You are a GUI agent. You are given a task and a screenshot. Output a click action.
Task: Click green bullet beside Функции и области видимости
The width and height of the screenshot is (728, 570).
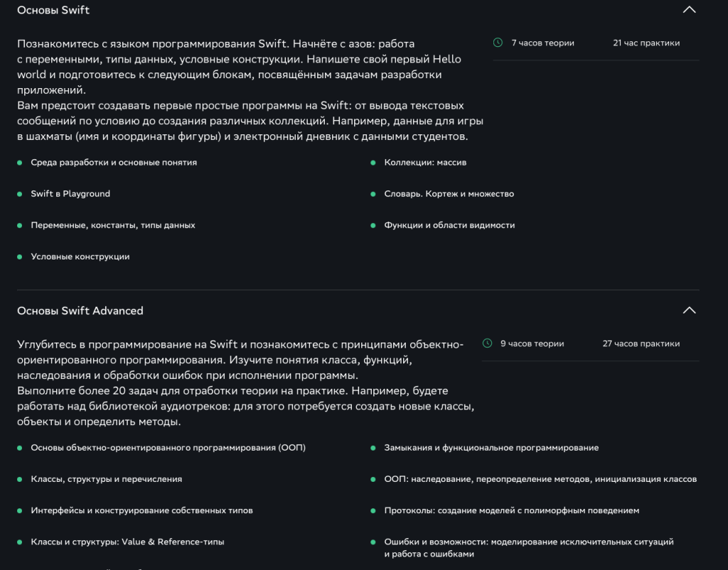tap(373, 225)
